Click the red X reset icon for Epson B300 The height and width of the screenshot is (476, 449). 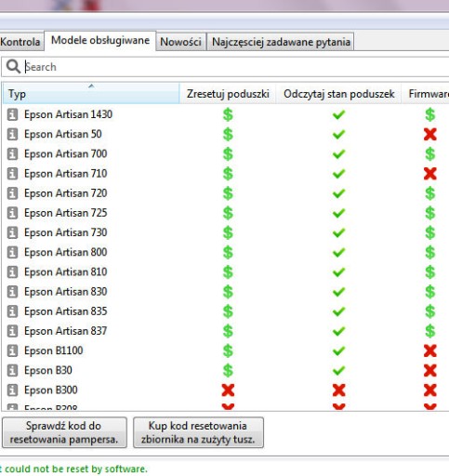click(x=228, y=390)
